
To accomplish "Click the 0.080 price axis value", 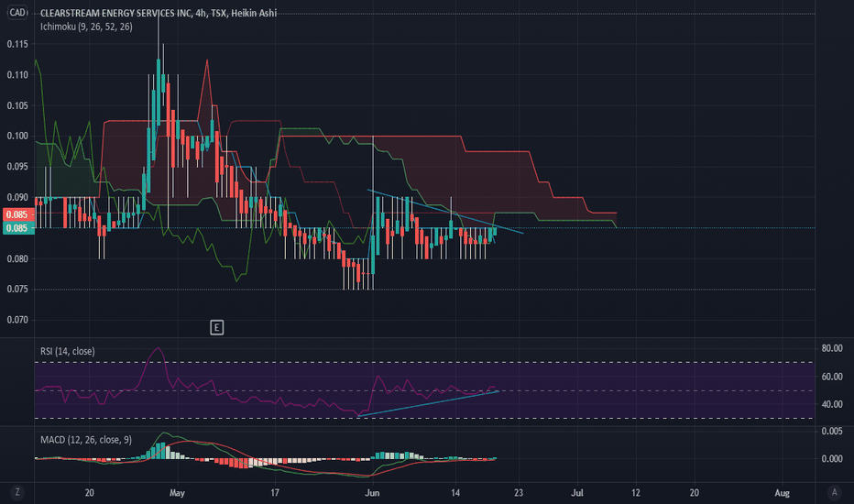I will click(x=17, y=258).
